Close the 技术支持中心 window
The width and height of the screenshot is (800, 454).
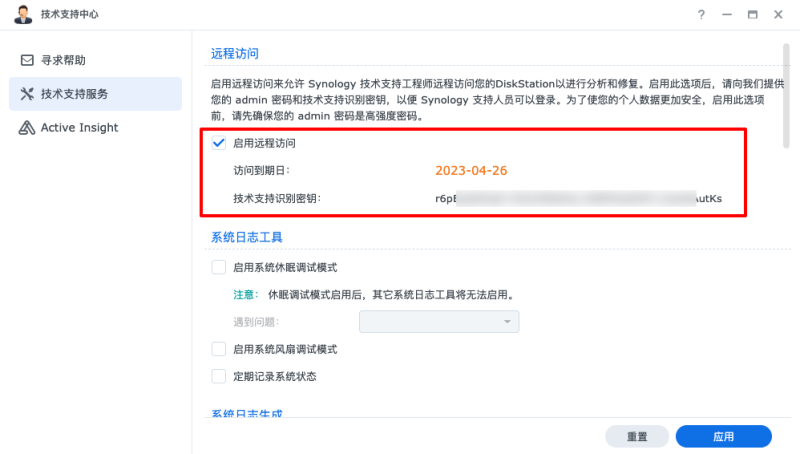click(x=778, y=14)
